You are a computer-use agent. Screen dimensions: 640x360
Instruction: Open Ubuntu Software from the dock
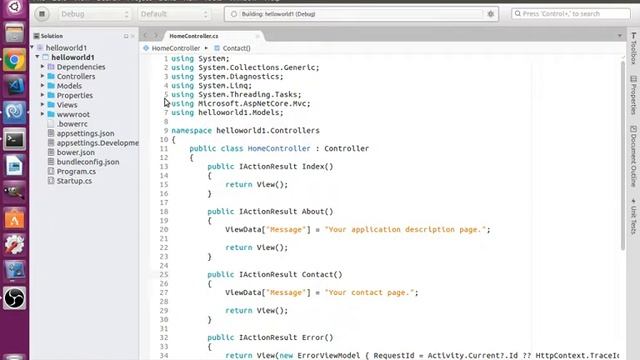click(x=14, y=219)
